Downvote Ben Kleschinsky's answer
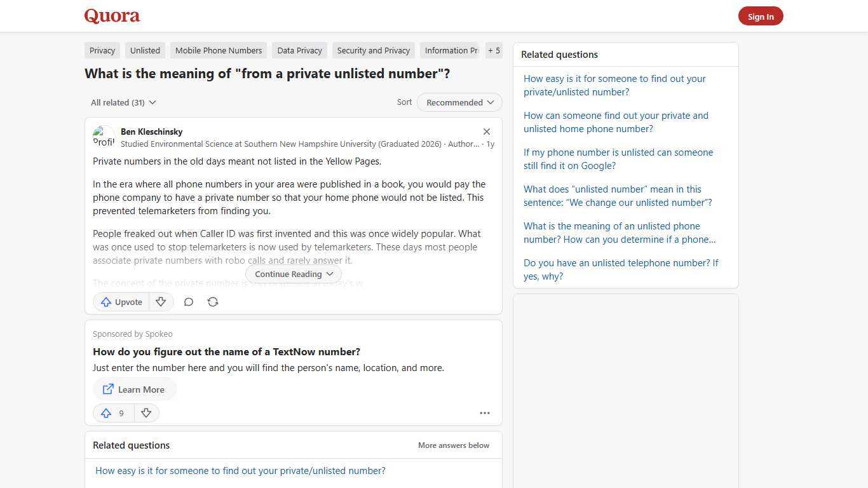Screen dimensions: 868x488 tap(161, 302)
